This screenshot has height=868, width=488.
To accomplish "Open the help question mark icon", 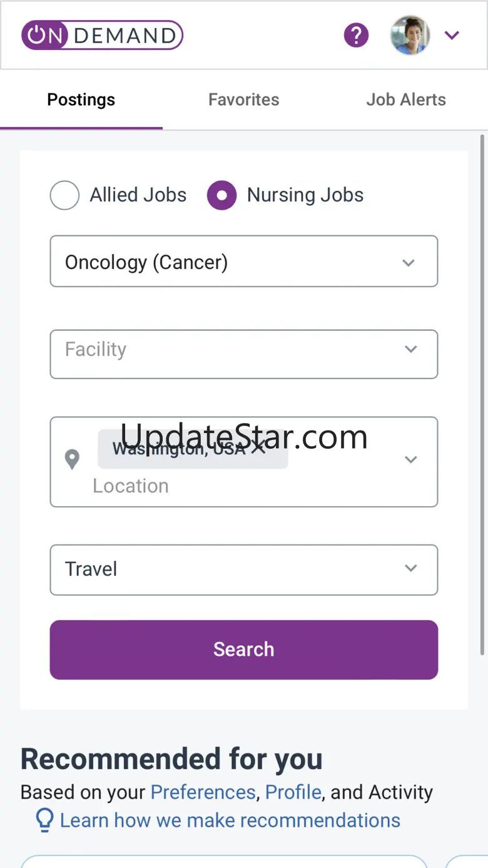I will point(356,35).
